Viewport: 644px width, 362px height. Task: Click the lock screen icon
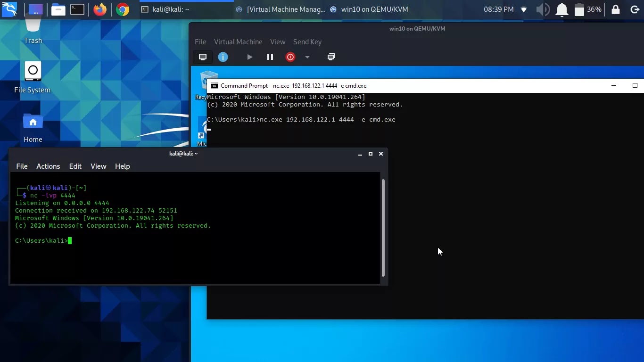click(616, 9)
